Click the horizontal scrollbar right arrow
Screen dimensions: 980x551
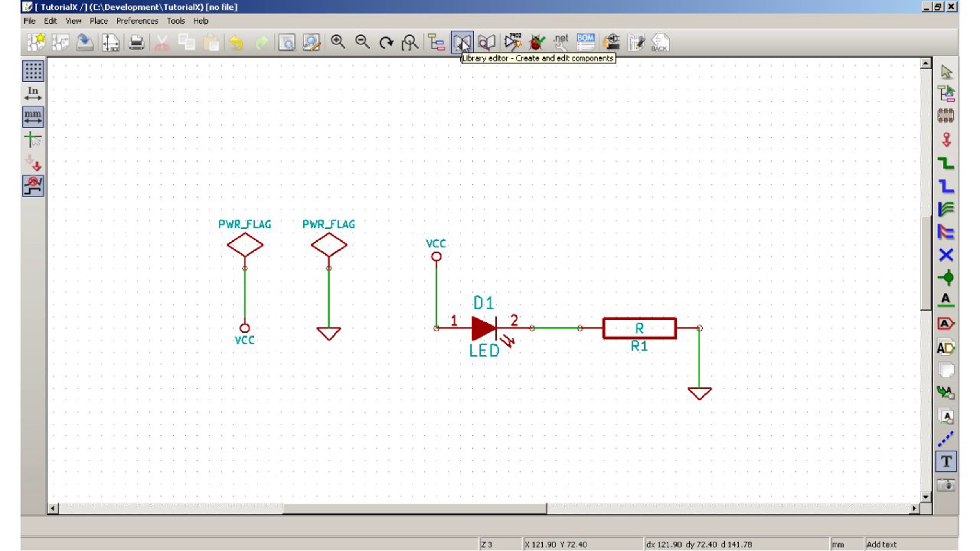914,508
